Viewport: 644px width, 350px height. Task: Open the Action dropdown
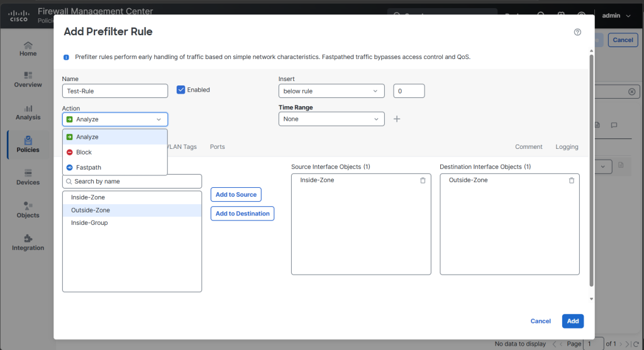(x=115, y=119)
